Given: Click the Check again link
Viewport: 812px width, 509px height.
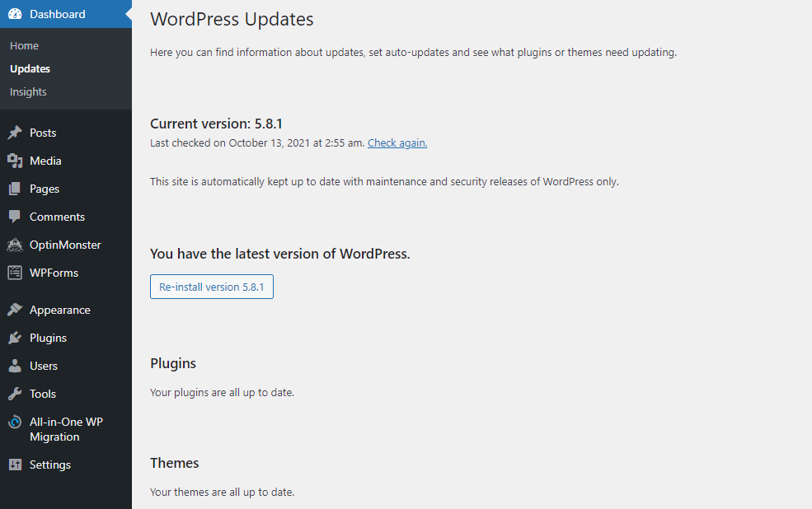Looking at the screenshot, I should point(397,142).
